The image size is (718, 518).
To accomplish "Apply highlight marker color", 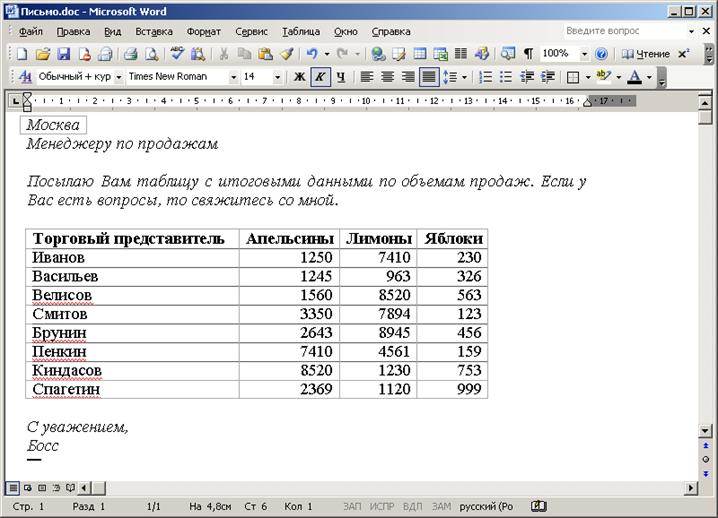I will click(604, 76).
